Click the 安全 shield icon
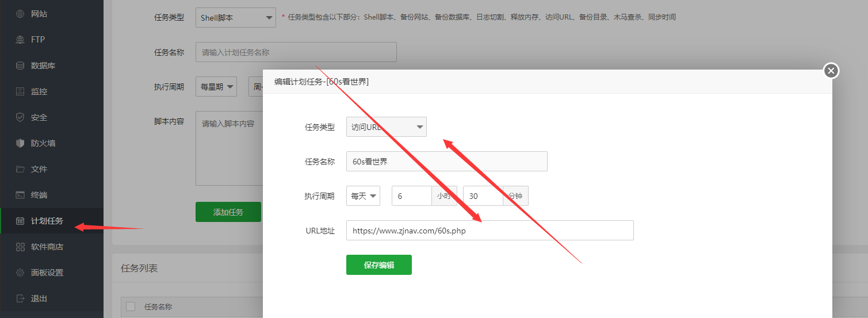 (20, 117)
